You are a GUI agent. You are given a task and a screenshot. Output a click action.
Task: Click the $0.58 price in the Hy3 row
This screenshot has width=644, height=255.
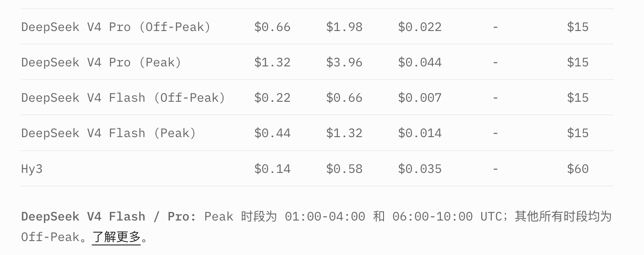(344, 169)
